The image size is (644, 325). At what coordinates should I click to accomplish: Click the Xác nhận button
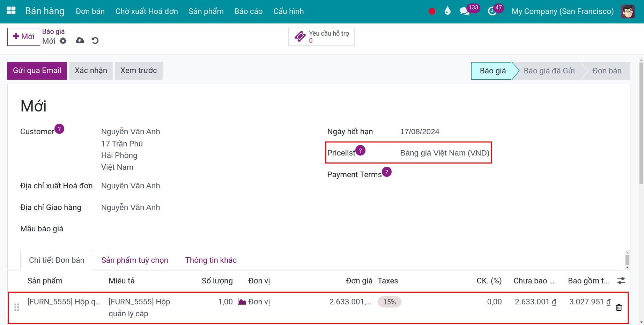[91, 71]
